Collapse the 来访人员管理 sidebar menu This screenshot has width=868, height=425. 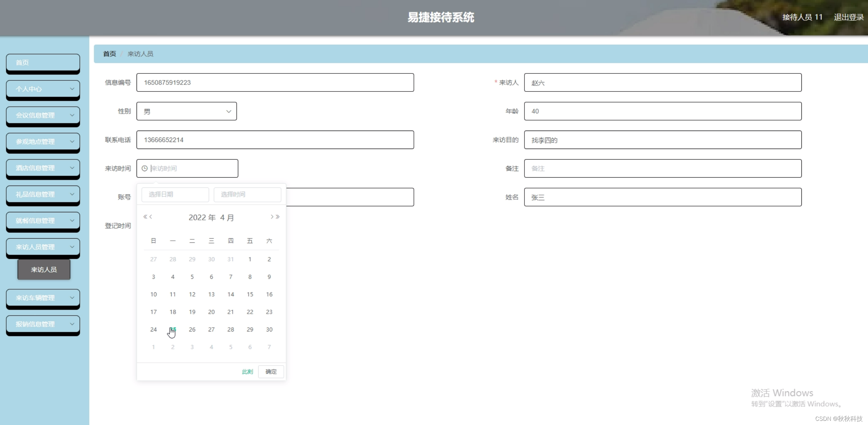tap(43, 247)
